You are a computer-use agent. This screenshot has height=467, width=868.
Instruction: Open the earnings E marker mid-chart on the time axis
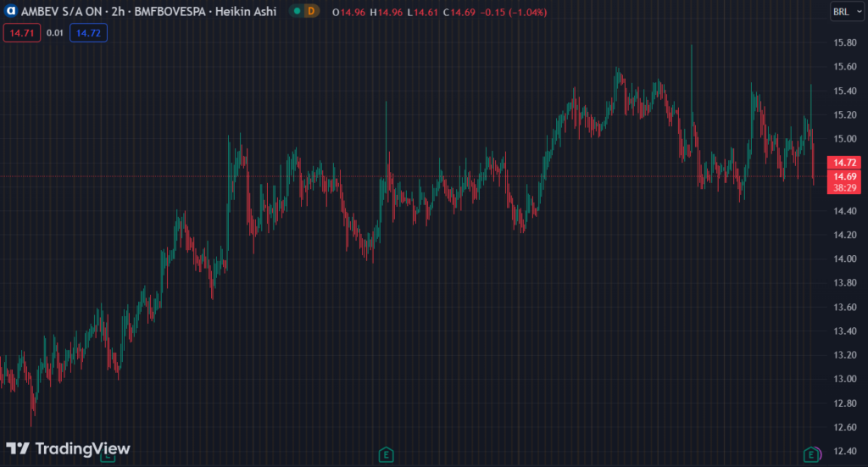click(386, 455)
